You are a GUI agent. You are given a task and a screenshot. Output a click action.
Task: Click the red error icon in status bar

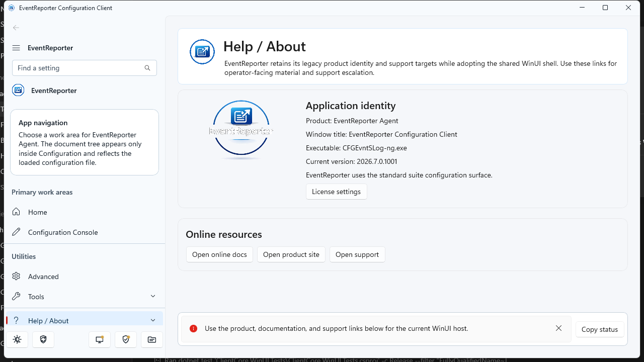point(193,328)
